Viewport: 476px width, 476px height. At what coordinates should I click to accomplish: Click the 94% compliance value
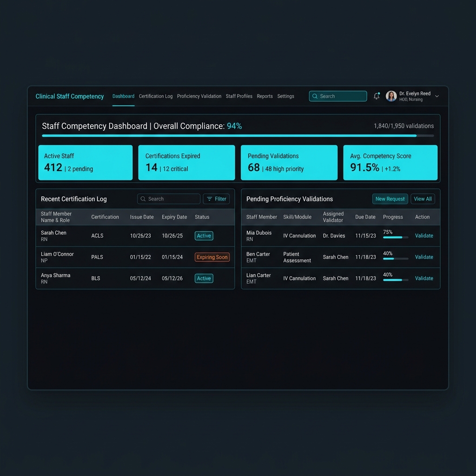(234, 126)
